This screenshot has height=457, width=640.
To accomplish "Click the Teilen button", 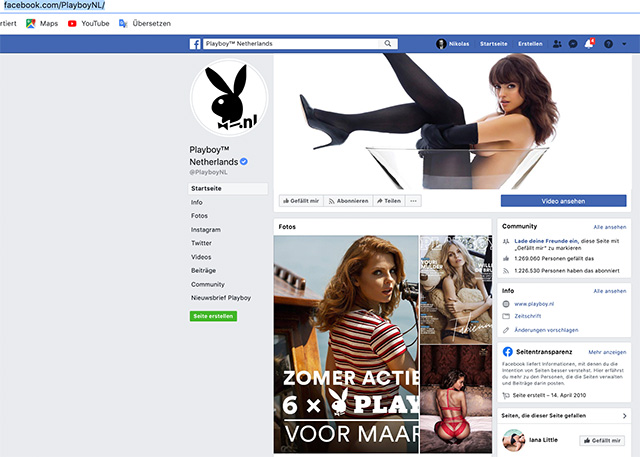I will 389,201.
